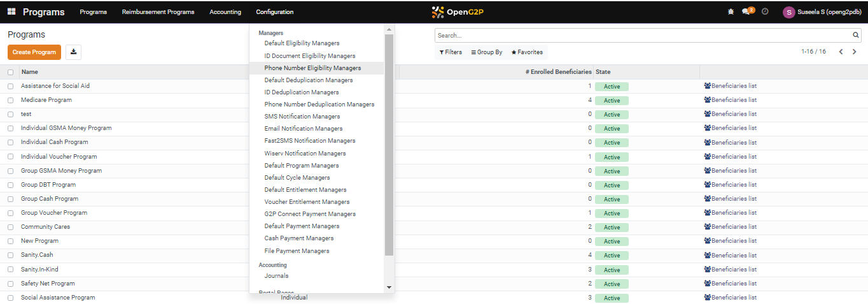Open Beneficiaries list for Assistance for Social Aid

point(731,86)
